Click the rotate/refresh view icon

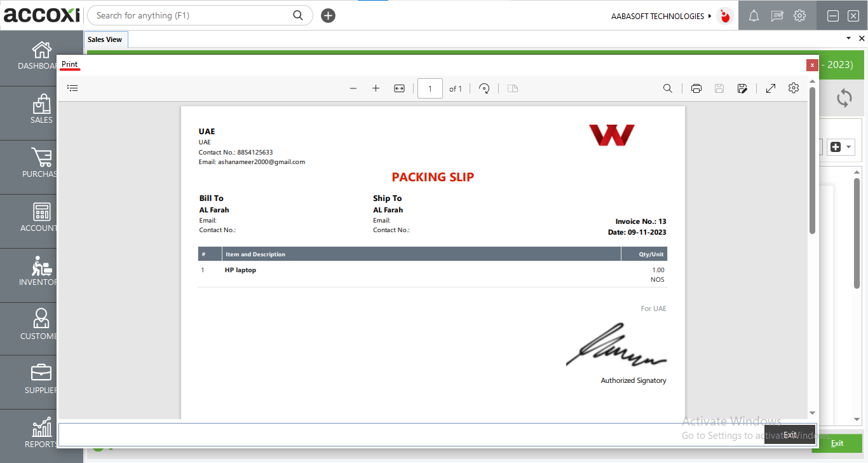pos(484,88)
